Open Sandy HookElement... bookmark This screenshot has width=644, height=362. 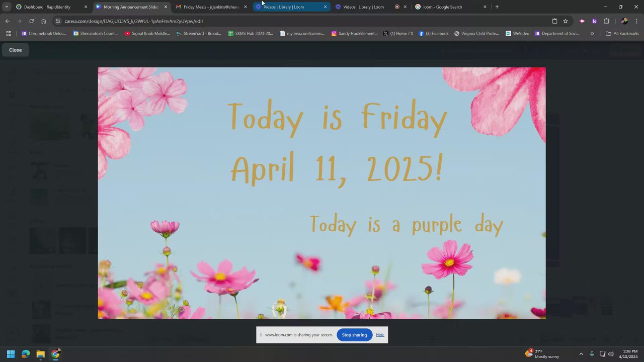[x=354, y=34]
